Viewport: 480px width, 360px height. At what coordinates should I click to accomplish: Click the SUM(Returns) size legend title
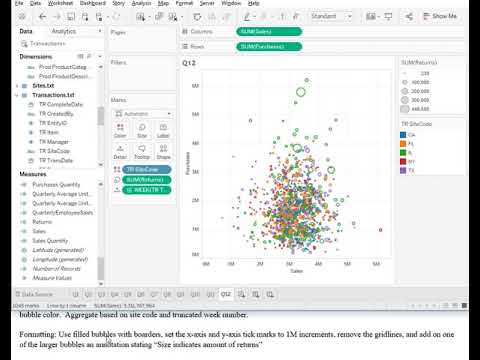(x=419, y=62)
